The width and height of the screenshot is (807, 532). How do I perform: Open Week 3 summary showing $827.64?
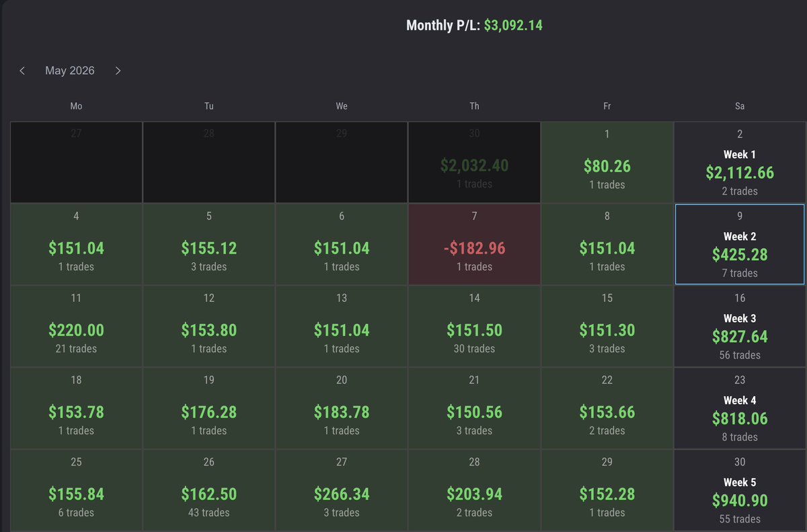coord(740,326)
